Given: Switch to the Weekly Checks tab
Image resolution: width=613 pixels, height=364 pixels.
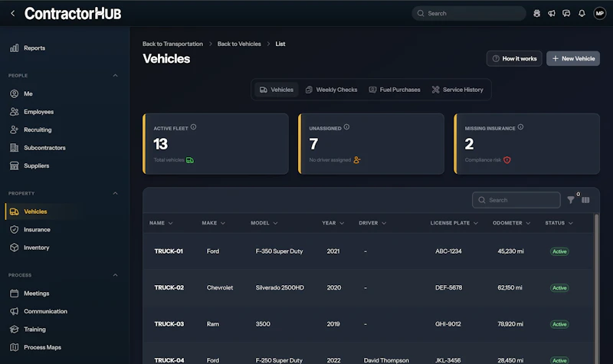Looking at the screenshot, I should (x=331, y=90).
